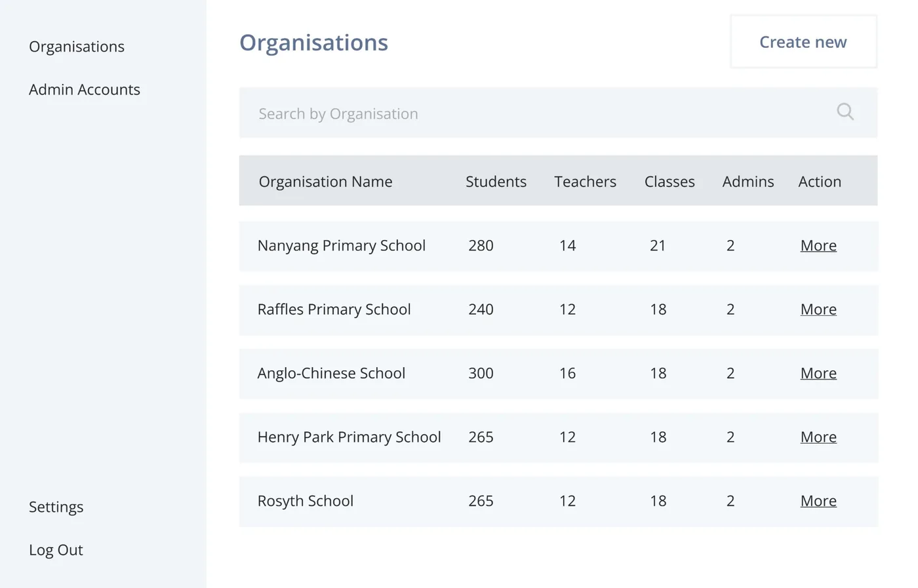Click the search magnifier icon
Image resolution: width=918 pixels, height=588 pixels.
tap(845, 112)
